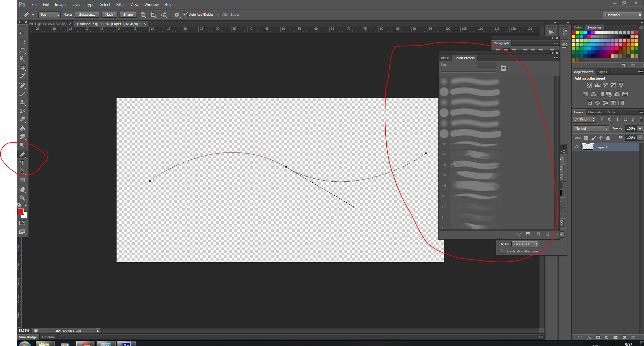Add a Curves adjustment
644x346 pixels.
[605, 85]
